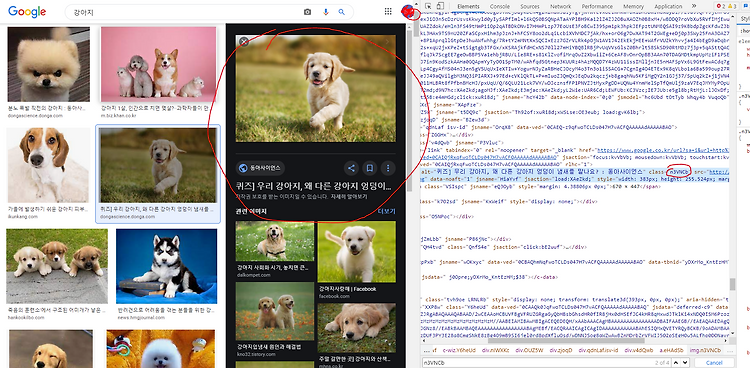Screen dimensions: 750x368
Task: Switch to Elements tab
Action: [x=468, y=6]
